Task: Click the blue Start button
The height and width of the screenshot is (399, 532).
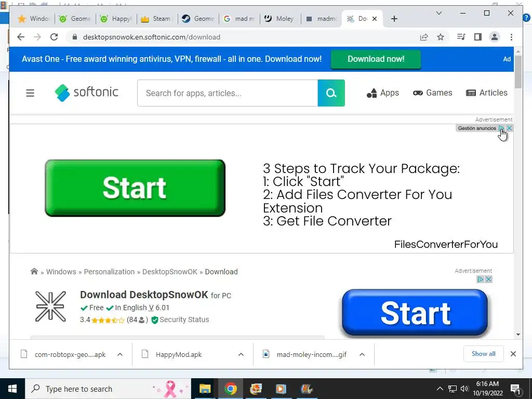Action: (415, 312)
